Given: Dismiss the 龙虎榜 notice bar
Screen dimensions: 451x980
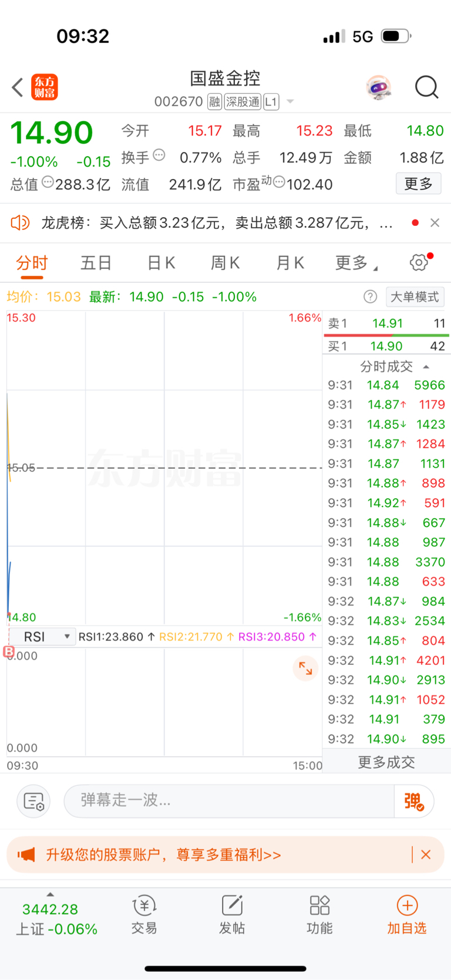Looking at the screenshot, I should click(x=435, y=222).
